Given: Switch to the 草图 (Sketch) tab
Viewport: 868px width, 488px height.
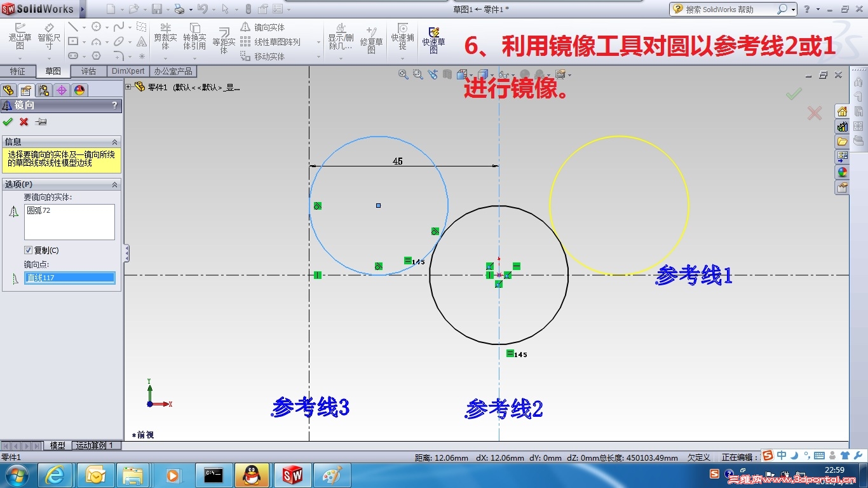Looking at the screenshot, I should click(x=53, y=71).
